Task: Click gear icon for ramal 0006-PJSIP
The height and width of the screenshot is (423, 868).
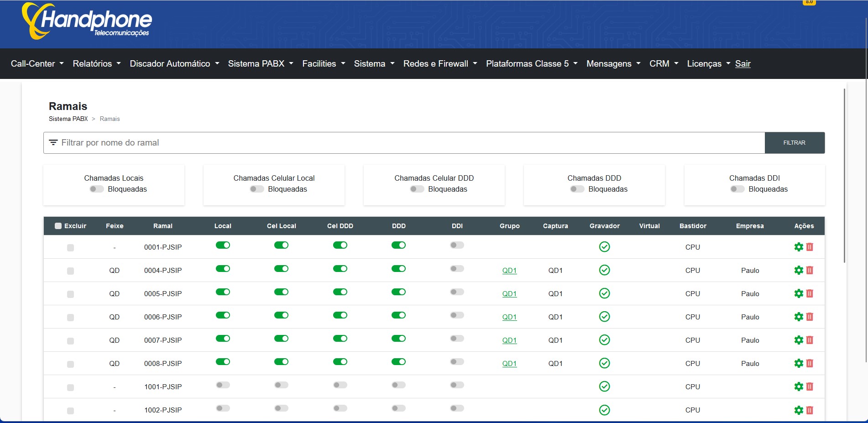Action: (798, 317)
